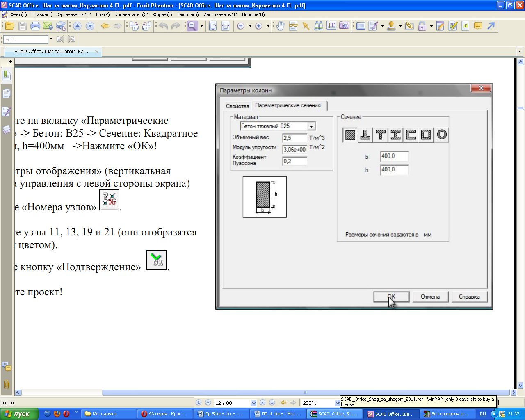Go to previous page with the up arrow
Image resolution: width=525 pixels, height=420 pixels.
tap(77, 26)
